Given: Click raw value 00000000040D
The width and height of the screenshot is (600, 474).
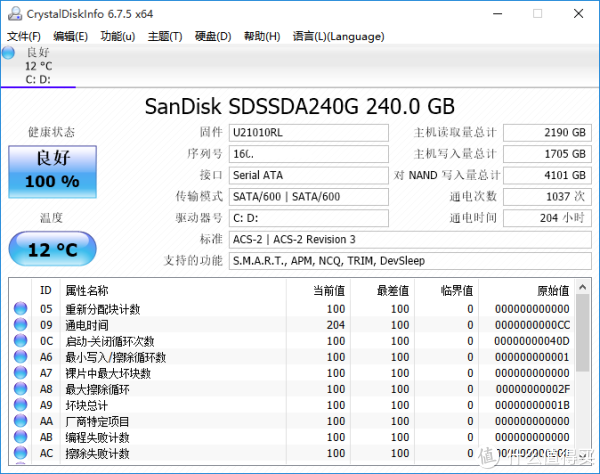Looking at the screenshot, I should (x=532, y=341).
